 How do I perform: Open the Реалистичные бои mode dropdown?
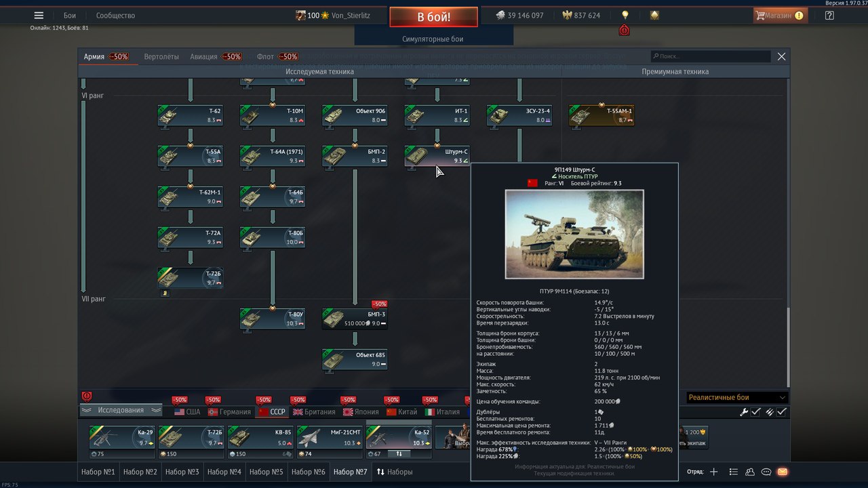tap(737, 398)
